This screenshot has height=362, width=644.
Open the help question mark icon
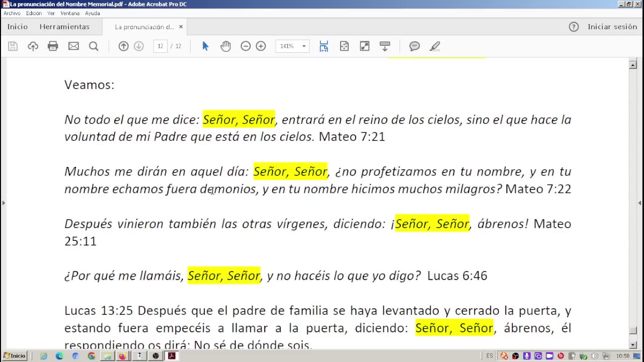pyautogui.click(x=574, y=27)
